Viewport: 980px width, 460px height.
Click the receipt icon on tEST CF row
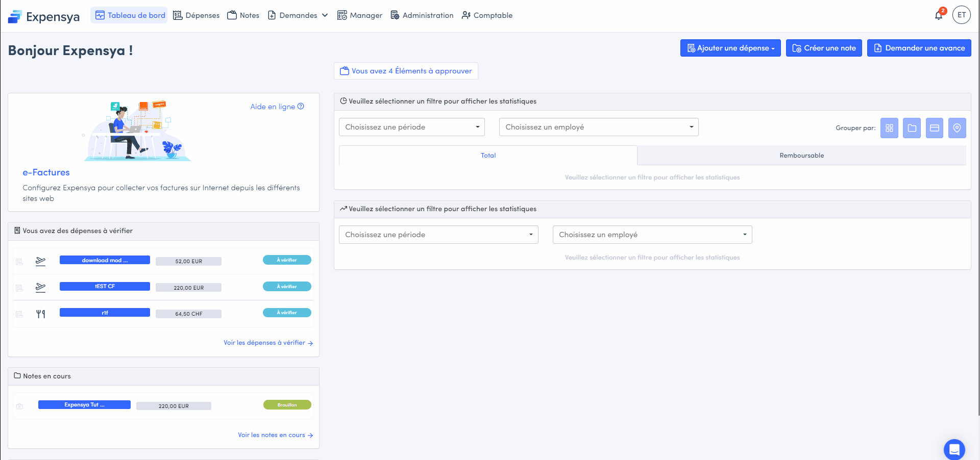tap(19, 288)
